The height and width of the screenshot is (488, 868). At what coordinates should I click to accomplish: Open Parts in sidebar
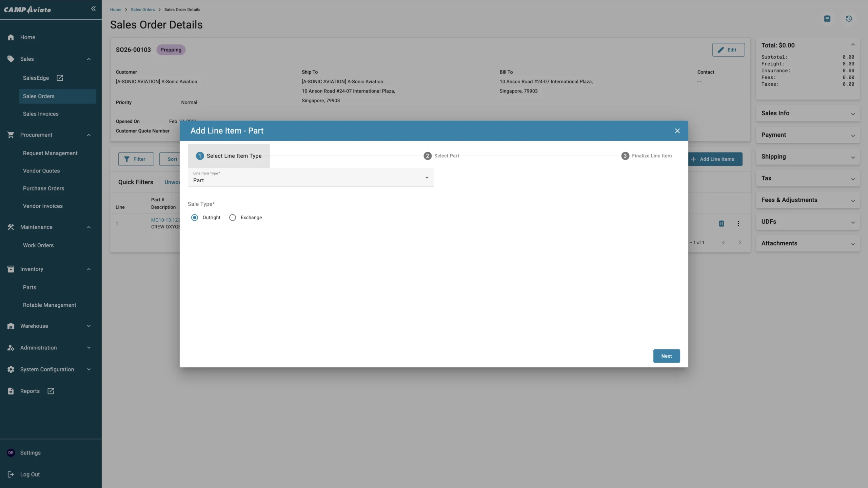pos(29,287)
